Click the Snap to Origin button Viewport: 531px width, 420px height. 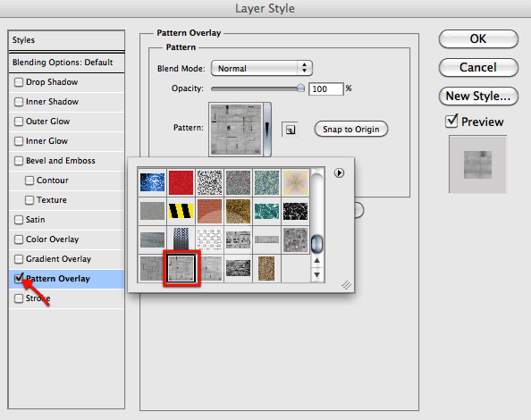pos(351,130)
